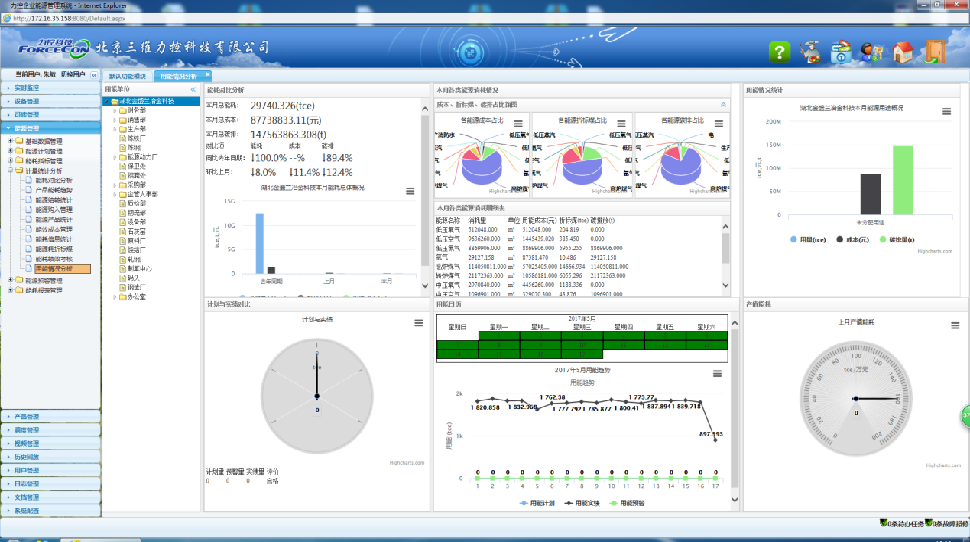This screenshot has width=970, height=542.
Task: Collapse the unit tree panel with double-arrow
Action: [192, 89]
